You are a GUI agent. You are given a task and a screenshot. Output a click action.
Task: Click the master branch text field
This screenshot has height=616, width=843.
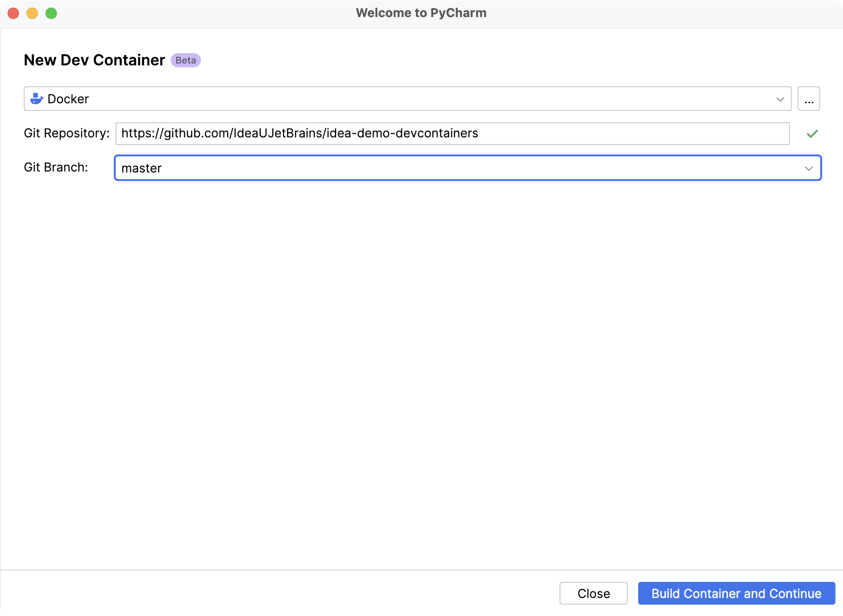467,168
